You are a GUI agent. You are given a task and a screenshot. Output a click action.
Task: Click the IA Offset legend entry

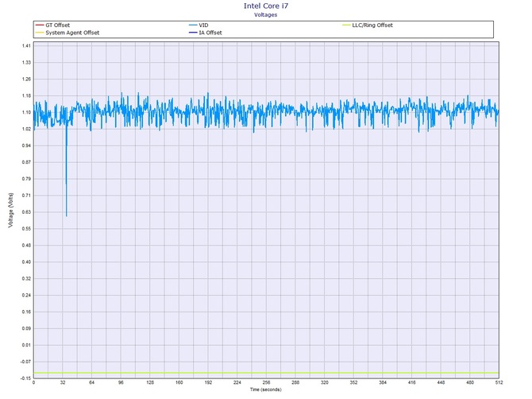[x=206, y=33]
